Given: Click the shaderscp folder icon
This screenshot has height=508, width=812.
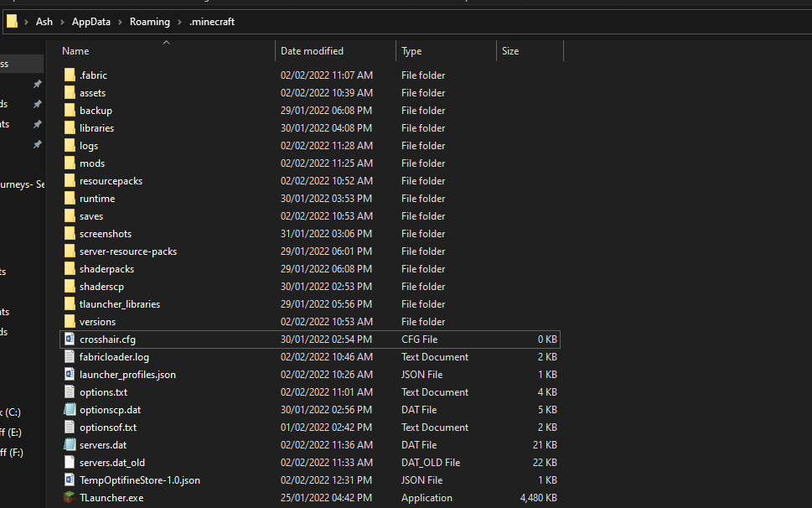Looking at the screenshot, I should click(x=70, y=287).
